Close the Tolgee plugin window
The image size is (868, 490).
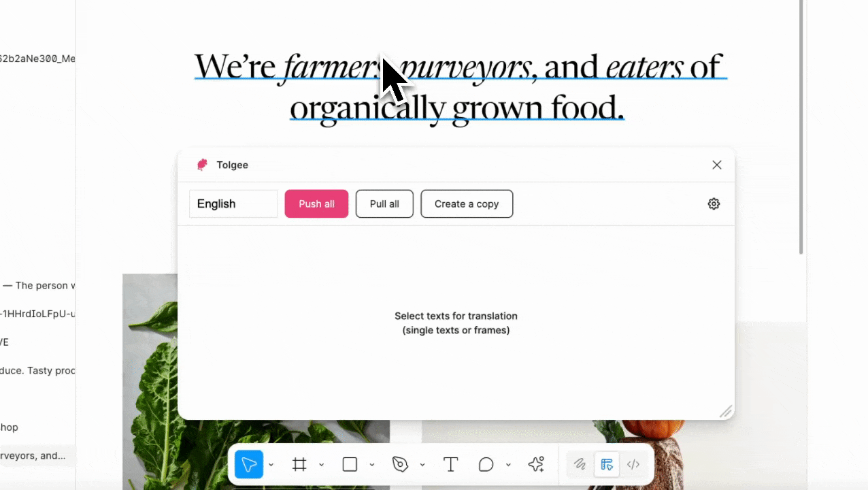(717, 165)
